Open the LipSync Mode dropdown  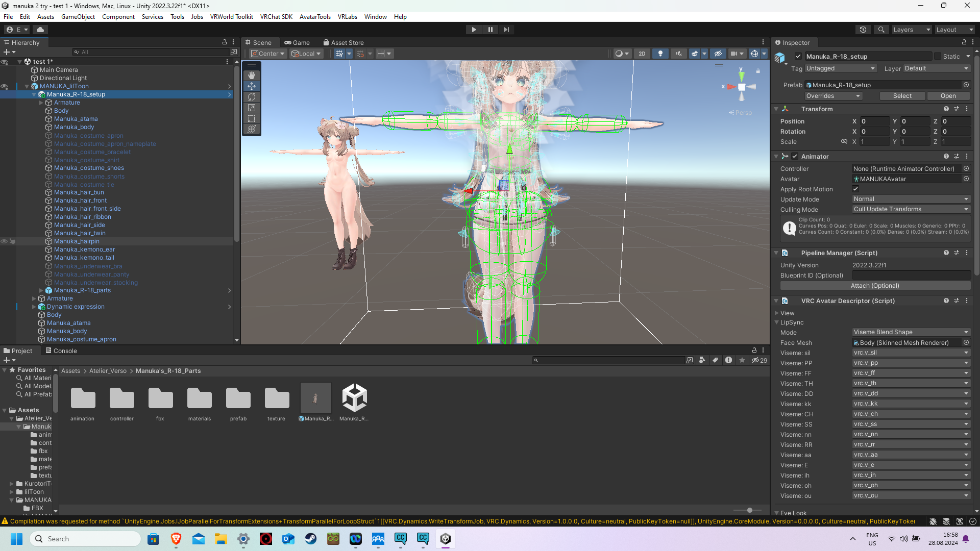coord(911,332)
